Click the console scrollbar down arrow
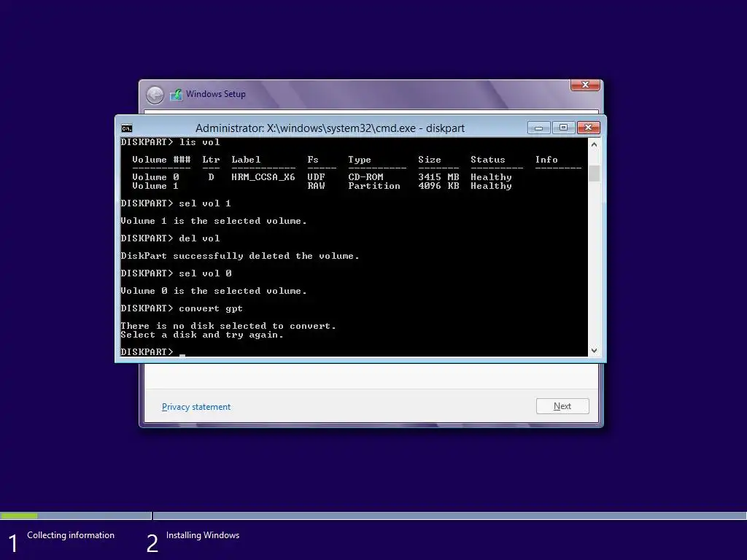This screenshot has width=747, height=560. [594, 351]
